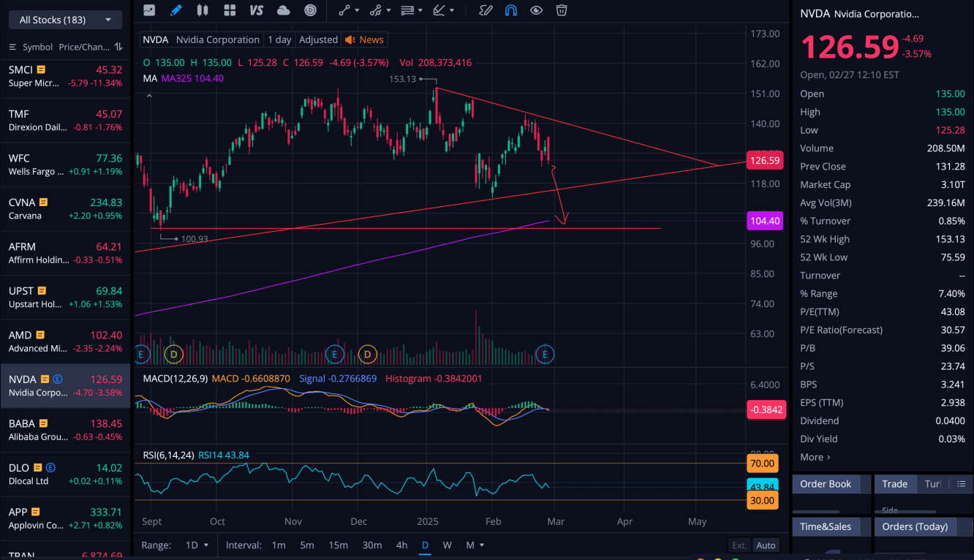Click the purple 104.40 MA axis label
The height and width of the screenshot is (560, 974).
pos(765,221)
